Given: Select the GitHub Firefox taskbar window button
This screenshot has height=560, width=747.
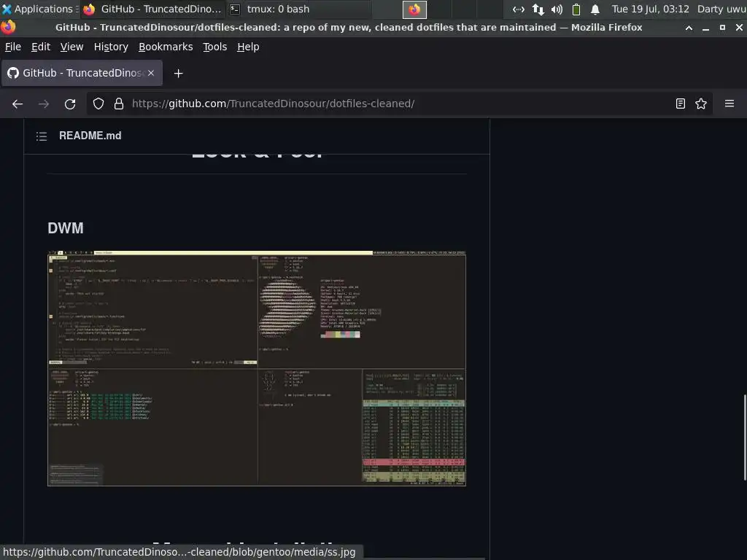Looking at the screenshot, I should (x=152, y=9).
